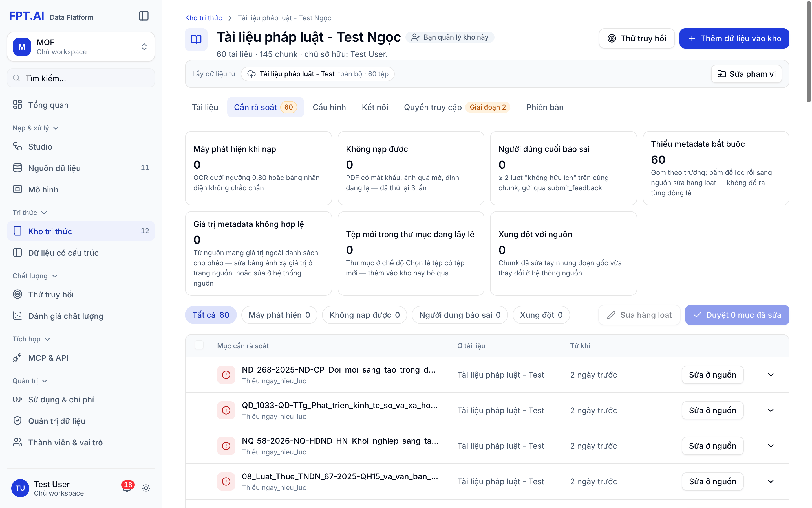Viewport: 812px width, 508px height.
Task: Click Thêm dữ liệu vào kho button
Action: [734, 38]
